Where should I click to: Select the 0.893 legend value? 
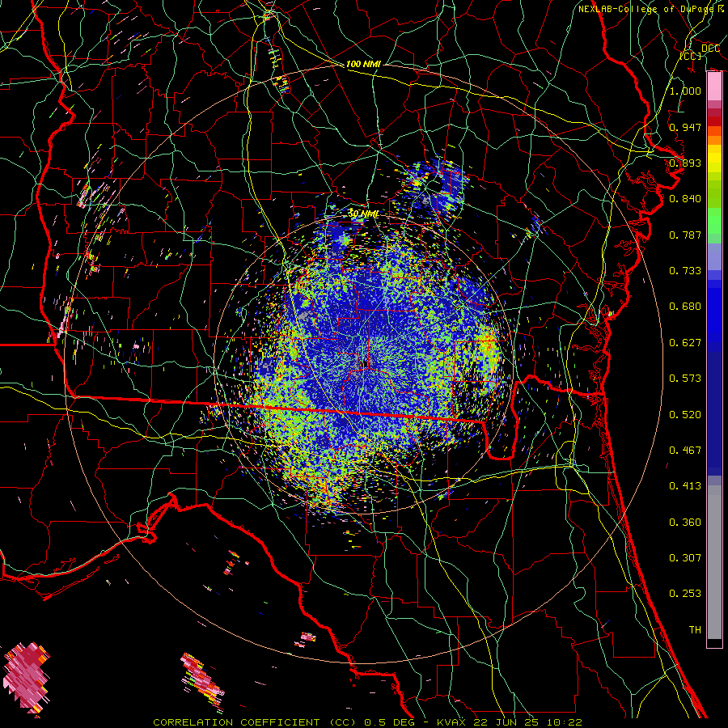[685, 163]
